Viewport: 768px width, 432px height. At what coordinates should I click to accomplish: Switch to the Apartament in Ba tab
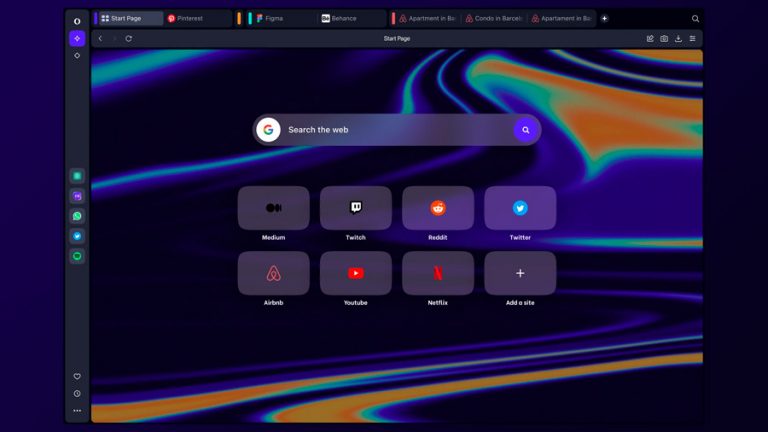[561, 19]
